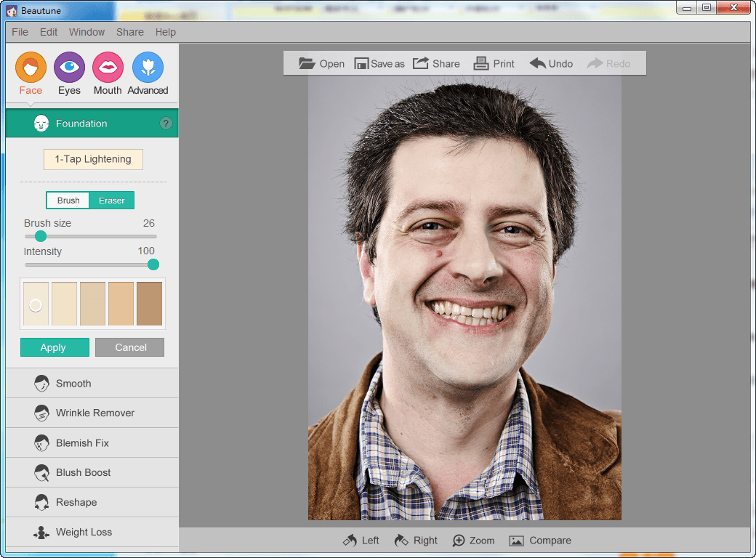The width and height of the screenshot is (756, 558).
Task: Open the Advanced tools category
Action: [148, 68]
